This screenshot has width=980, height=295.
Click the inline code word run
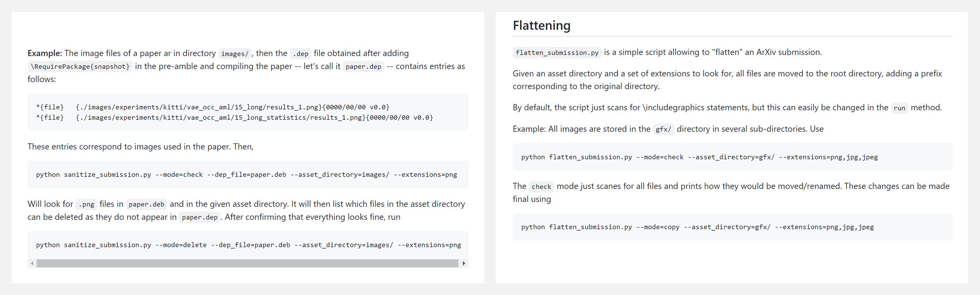pos(899,108)
